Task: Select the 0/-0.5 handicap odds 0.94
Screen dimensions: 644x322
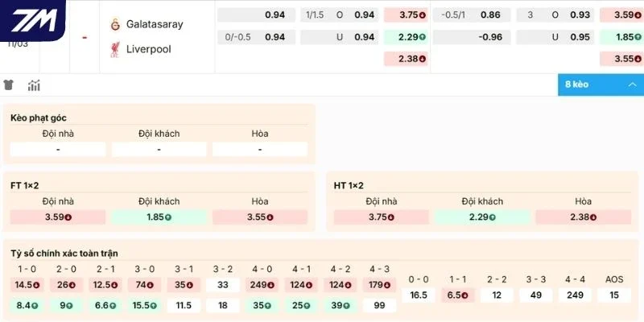Action: (x=256, y=37)
